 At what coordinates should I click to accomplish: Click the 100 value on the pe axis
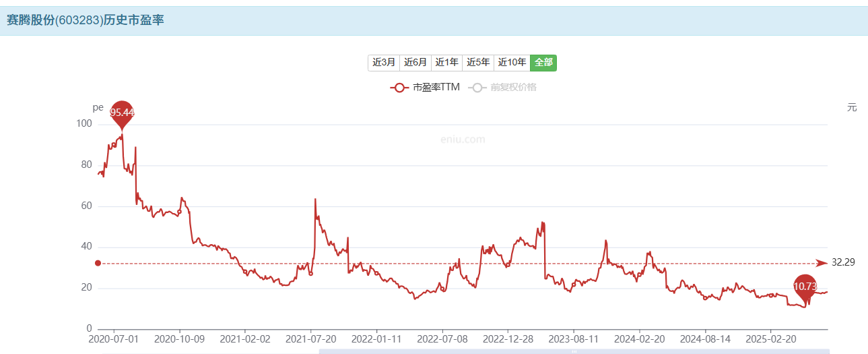[x=85, y=124]
